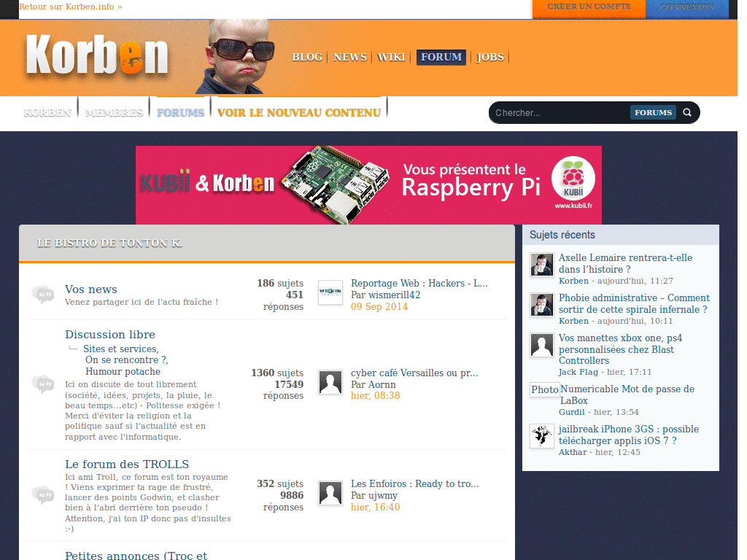The width and height of the screenshot is (747, 560).
Task: Click Korben's avatar beside Phobie administrative topic
Action: point(542,305)
